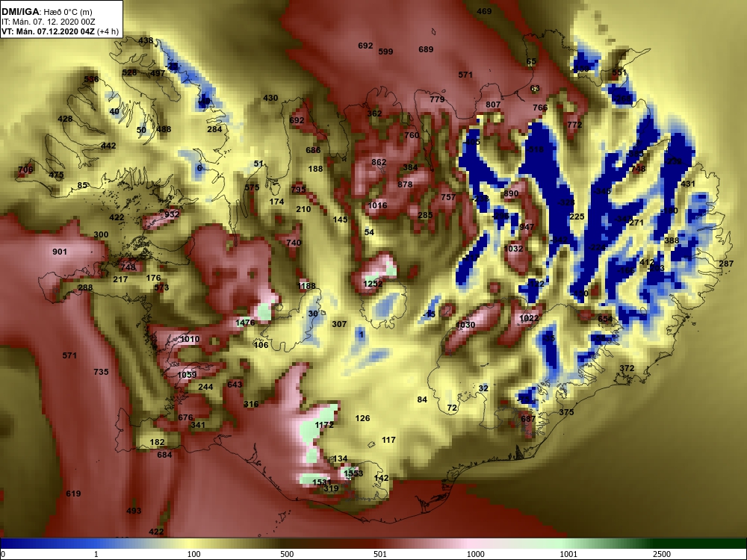Click the map value 1016
Viewport: 747px width, 560px height.
click(377, 206)
